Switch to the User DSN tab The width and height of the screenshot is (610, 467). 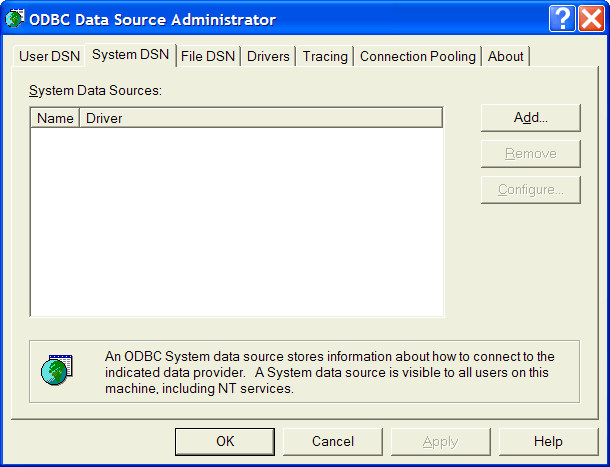click(x=49, y=56)
